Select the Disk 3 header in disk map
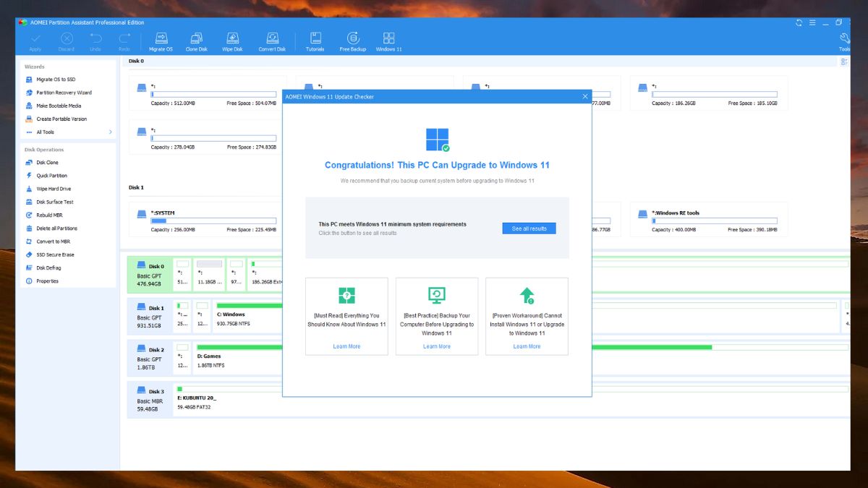 point(150,400)
